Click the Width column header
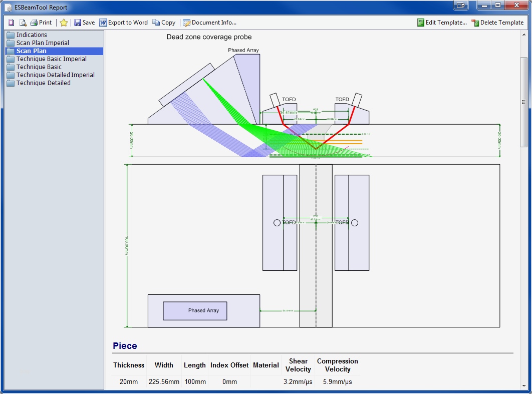This screenshot has width=532, height=394. [164, 365]
